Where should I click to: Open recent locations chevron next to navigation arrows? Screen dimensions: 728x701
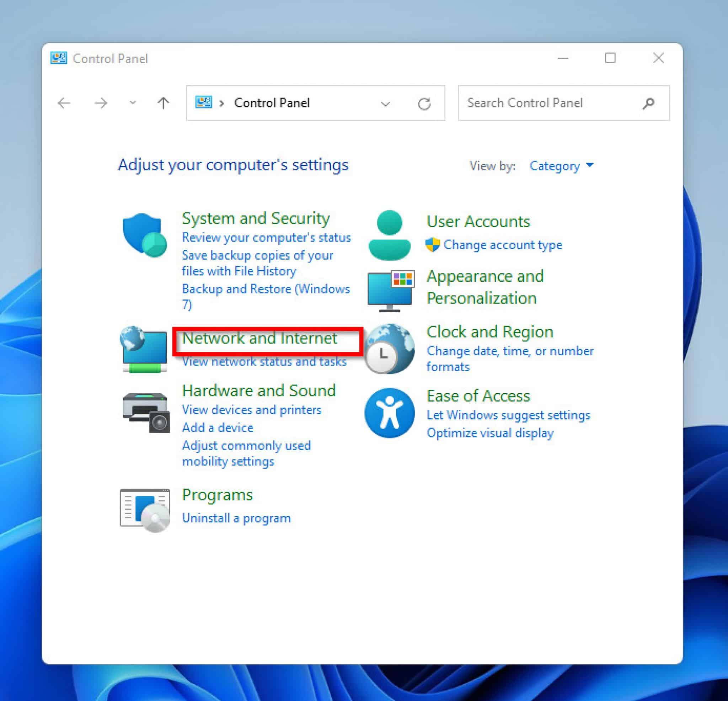(132, 103)
